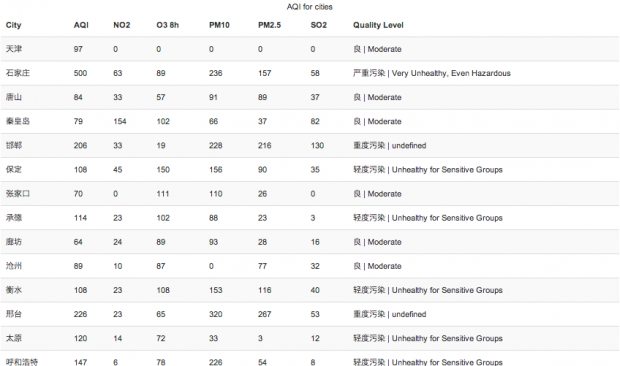Select AQI value 70 in 张家口 row
Image resolution: width=620 pixels, height=366 pixels.
point(78,194)
